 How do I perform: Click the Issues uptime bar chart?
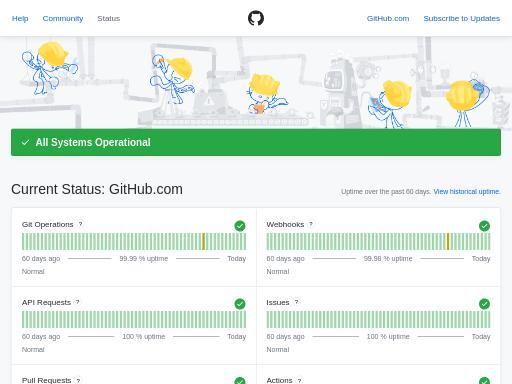[378, 320]
